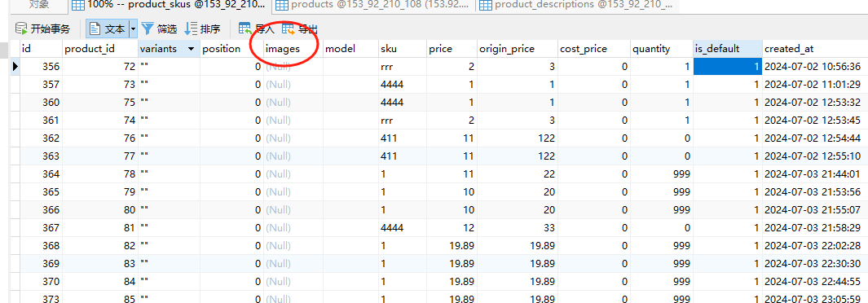Open the Text view dropdown arrow
The height and width of the screenshot is (303, 868).
134,29
